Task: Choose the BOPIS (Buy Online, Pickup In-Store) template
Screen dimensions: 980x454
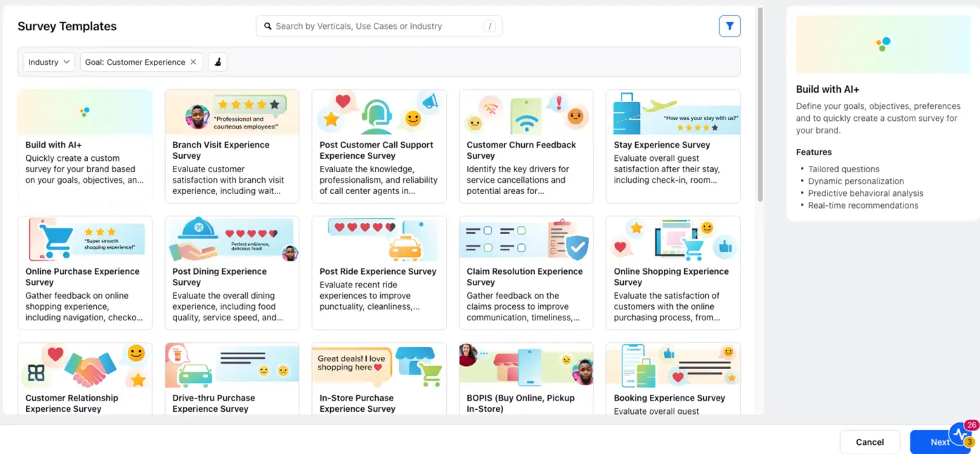Action: pos(525,380)
